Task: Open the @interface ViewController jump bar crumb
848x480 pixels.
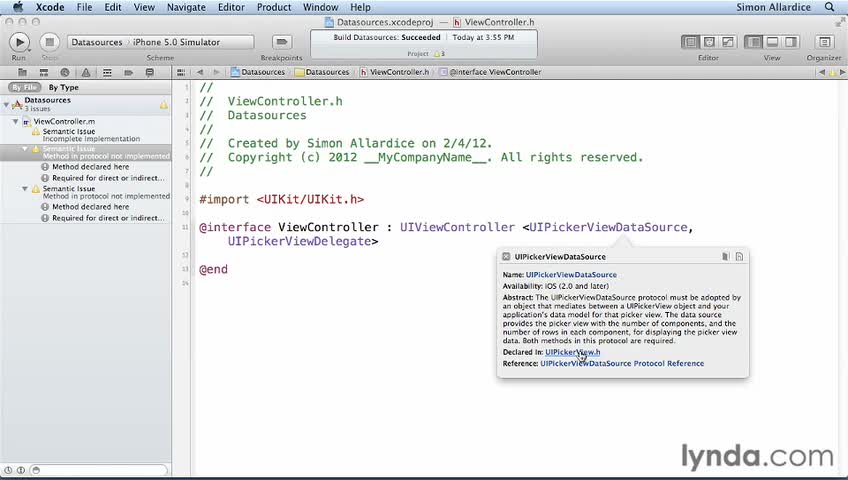Action: click(490, 72)
